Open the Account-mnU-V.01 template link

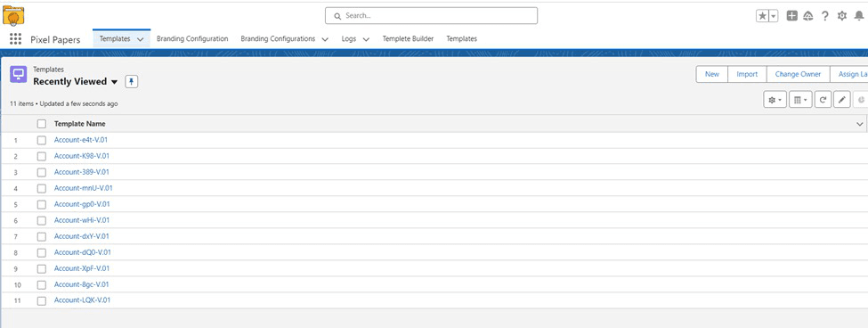click(84, 188)
